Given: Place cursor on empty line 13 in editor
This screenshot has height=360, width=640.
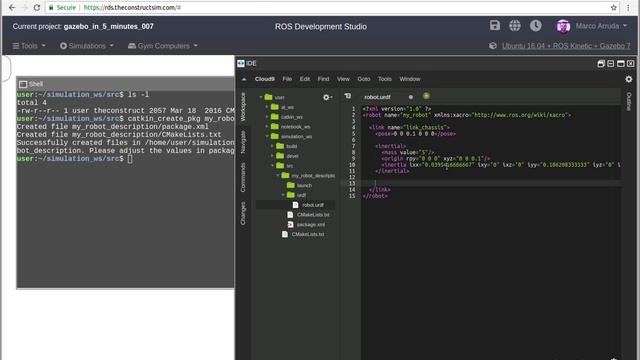Looking at the screenshot, I should tap(490, 183).
